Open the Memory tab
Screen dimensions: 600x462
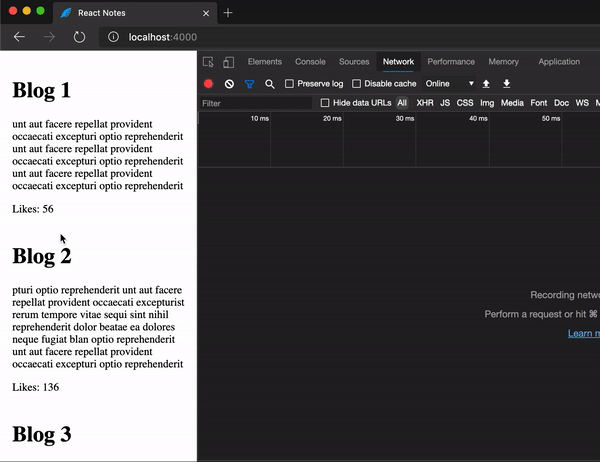coord(504,62)
